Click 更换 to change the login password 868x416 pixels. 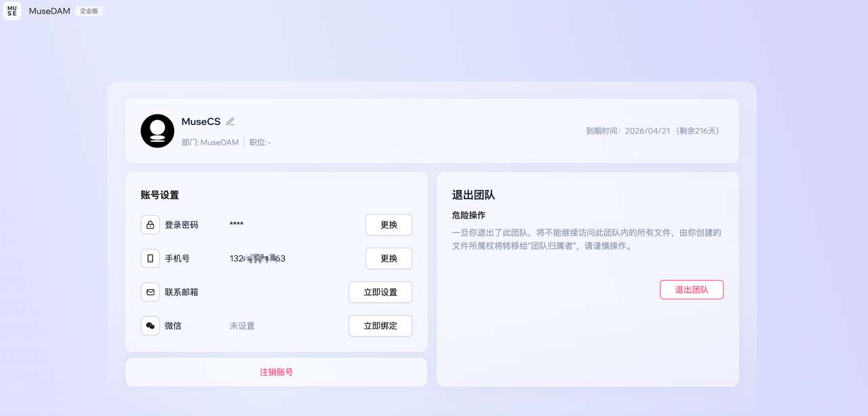point(389,224)
